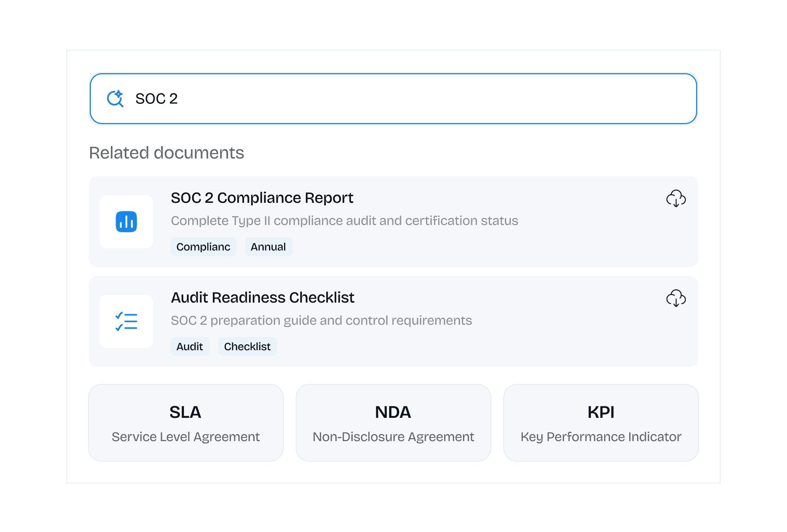The image size is (787, 532).
Task: Click the Service Level Agreement text
Action: click(185, 437)
